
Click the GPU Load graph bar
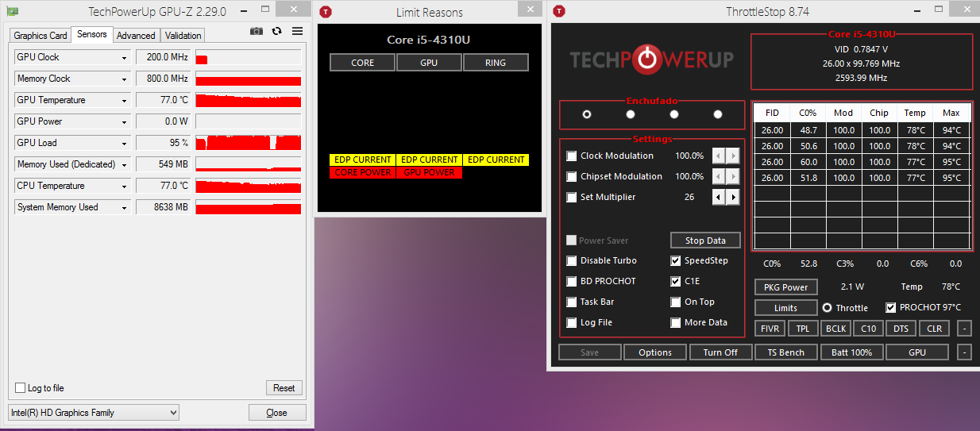[x=248, y=143]
